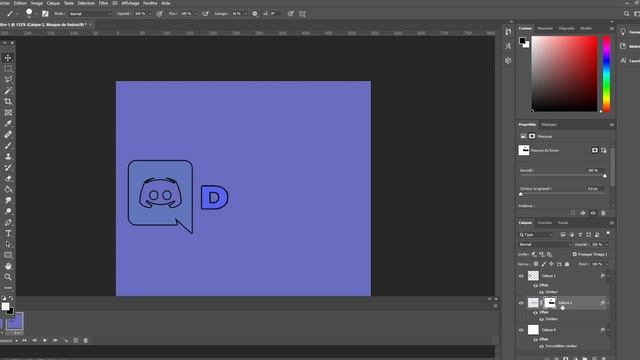Image resolution: width=640 pixels, height=360 pixels.
Task: Click the rainbow hue slider strip
Action: 607,74
